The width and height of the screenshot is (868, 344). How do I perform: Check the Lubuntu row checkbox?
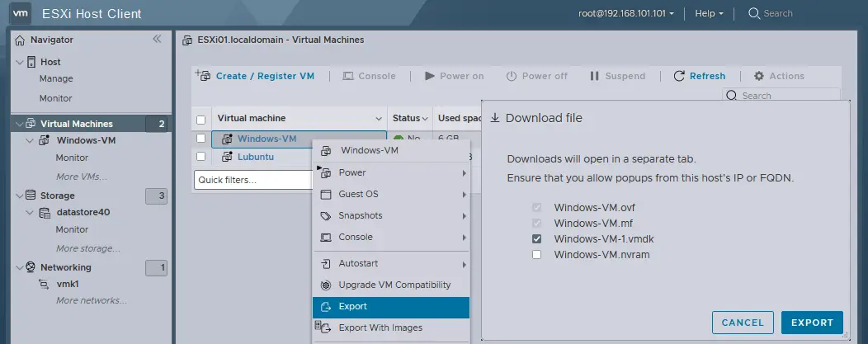click(201, 157)
